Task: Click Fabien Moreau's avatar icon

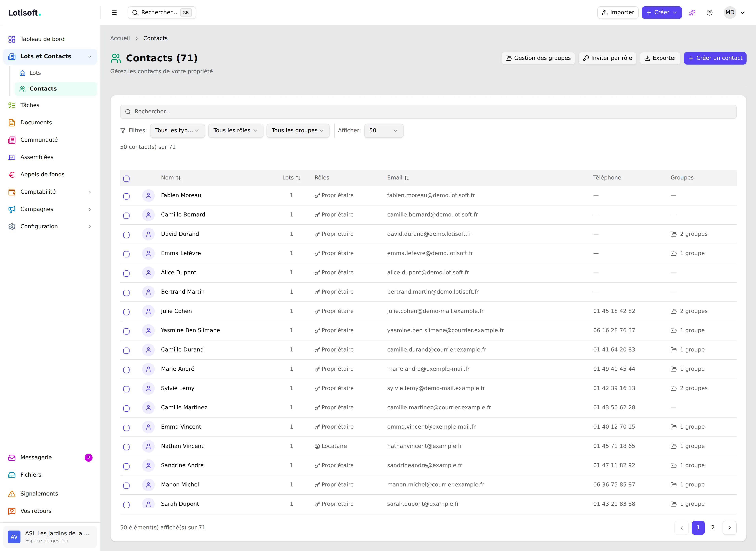Action: pyautogui.click(x=148, y=195)
